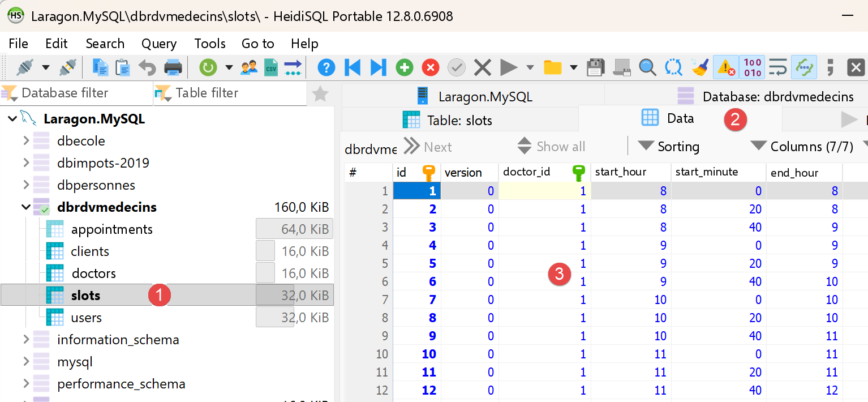
Task: Click the Print icon in toolbar
Action: click(x=173, y=68)
